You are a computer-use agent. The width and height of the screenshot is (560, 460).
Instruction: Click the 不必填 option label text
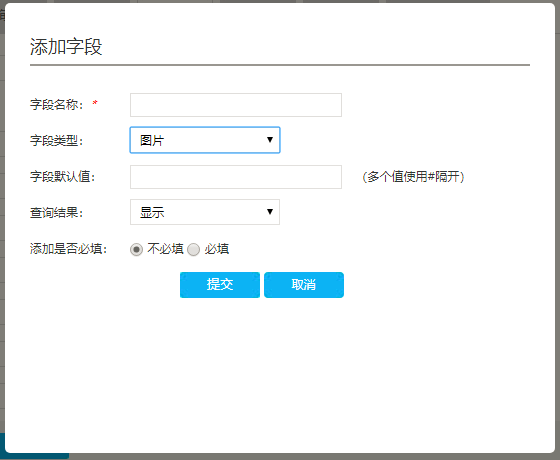click(x=165, y=249)
